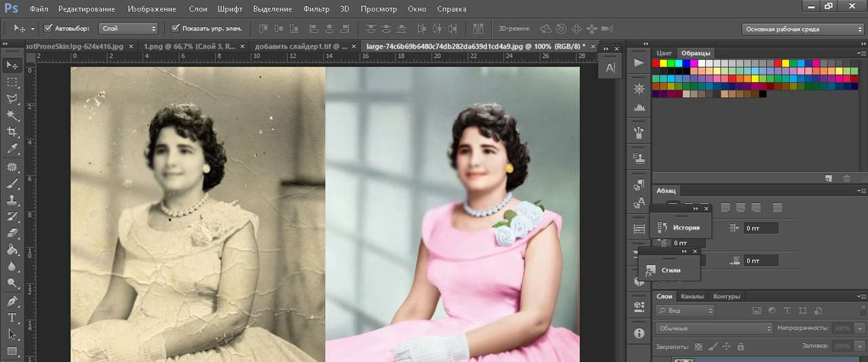Open the Фильтр menu
The width and height of the screenshot is (868, 362).
click(x=316, y=10)
